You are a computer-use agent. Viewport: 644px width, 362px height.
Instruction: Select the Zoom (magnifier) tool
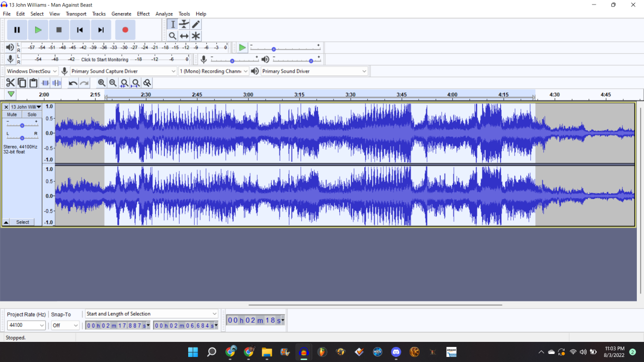173,36
